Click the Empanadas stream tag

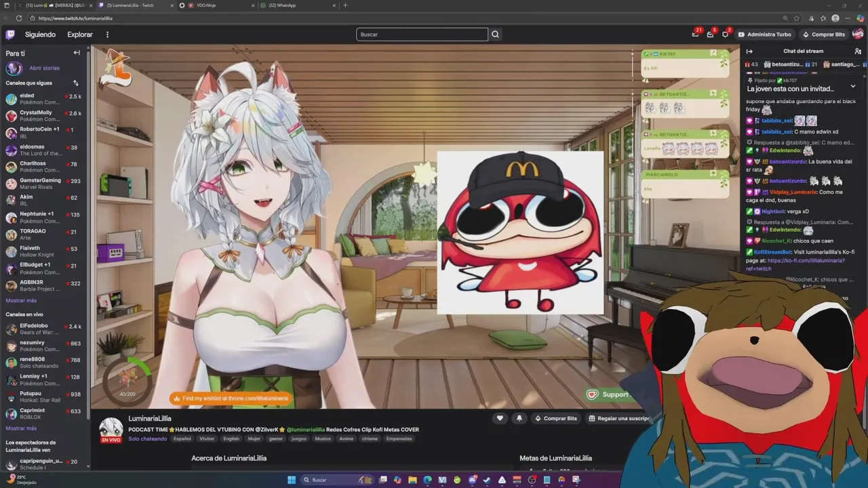pyautogui.click(x=399, y=439)
